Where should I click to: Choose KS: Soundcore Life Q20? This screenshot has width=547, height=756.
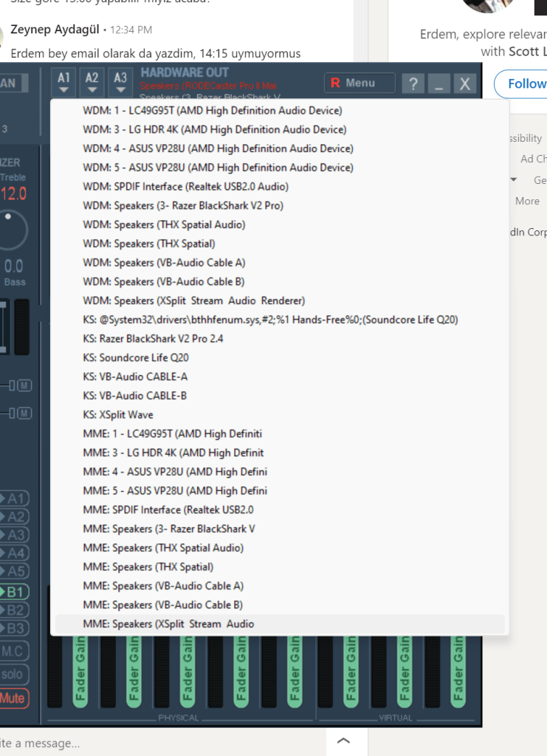pos(280,358)
